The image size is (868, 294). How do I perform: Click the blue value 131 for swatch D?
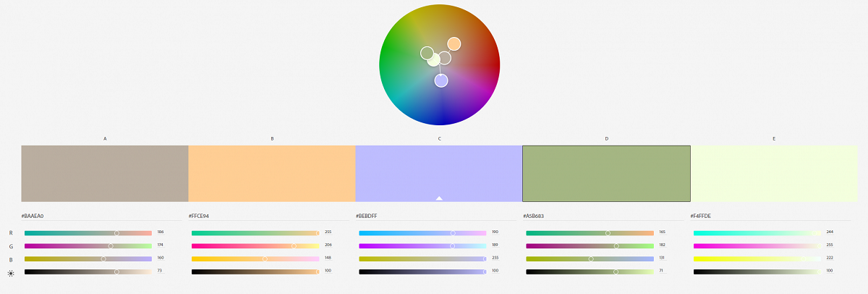(x=663, y=259)
